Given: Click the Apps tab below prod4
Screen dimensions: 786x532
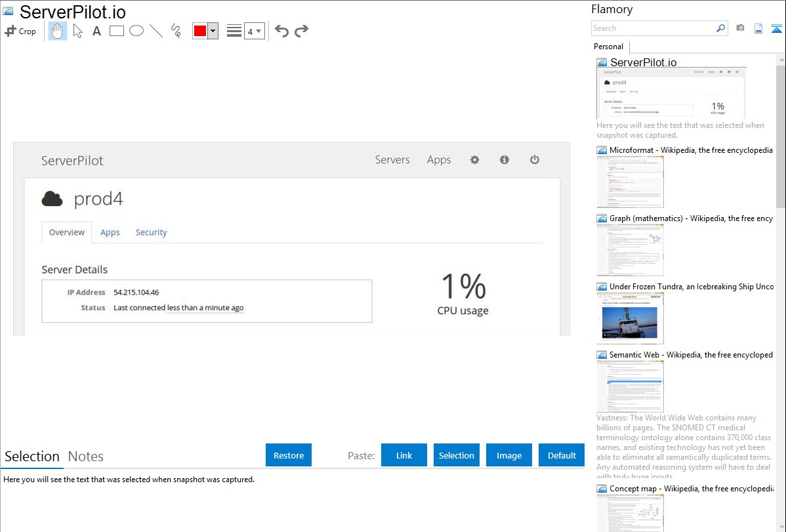Looking at the screenshot, I should coord(110,232).
